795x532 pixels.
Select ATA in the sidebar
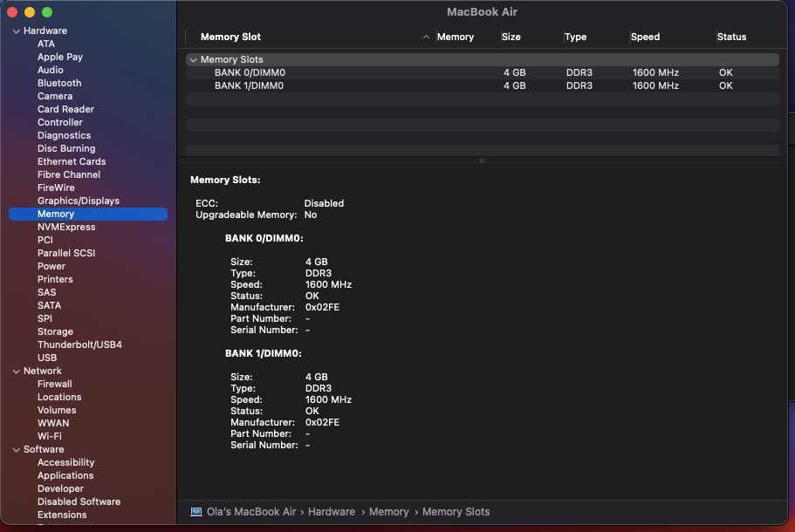(x=46, y=44)
